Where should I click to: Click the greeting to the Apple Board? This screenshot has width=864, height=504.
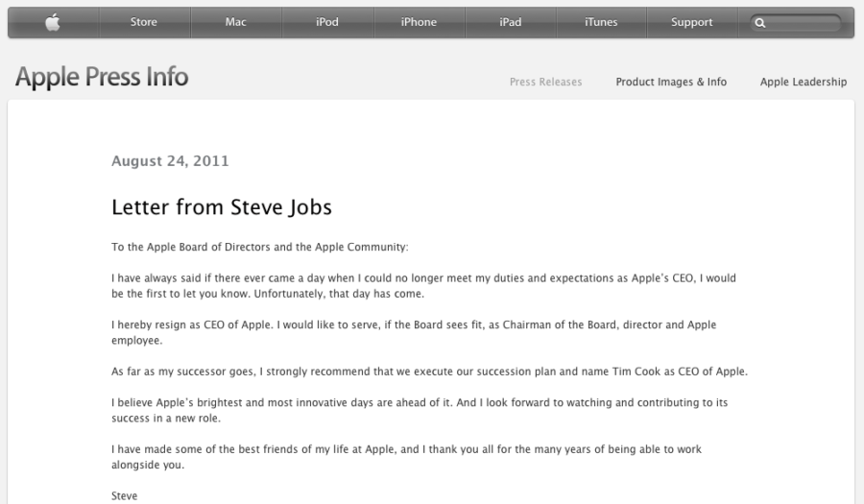tap(260, 248)
